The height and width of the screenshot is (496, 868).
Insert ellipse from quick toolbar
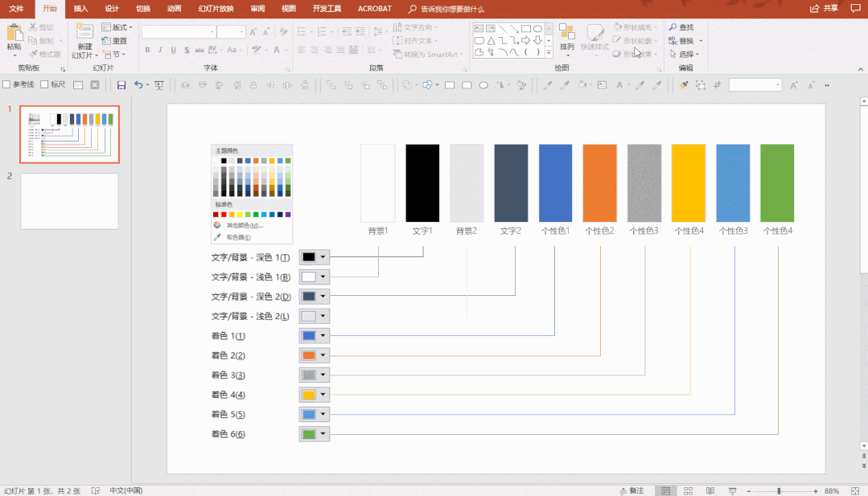(483, 85)
